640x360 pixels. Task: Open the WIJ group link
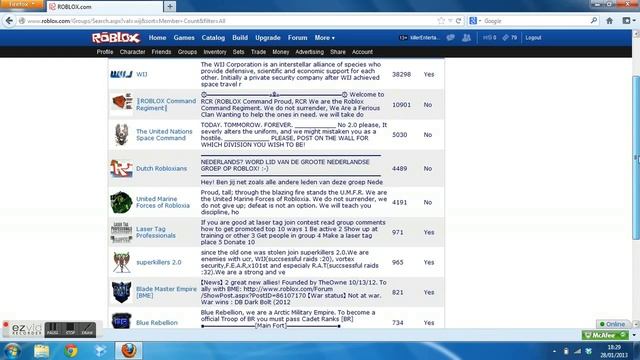tap(142, 74)
